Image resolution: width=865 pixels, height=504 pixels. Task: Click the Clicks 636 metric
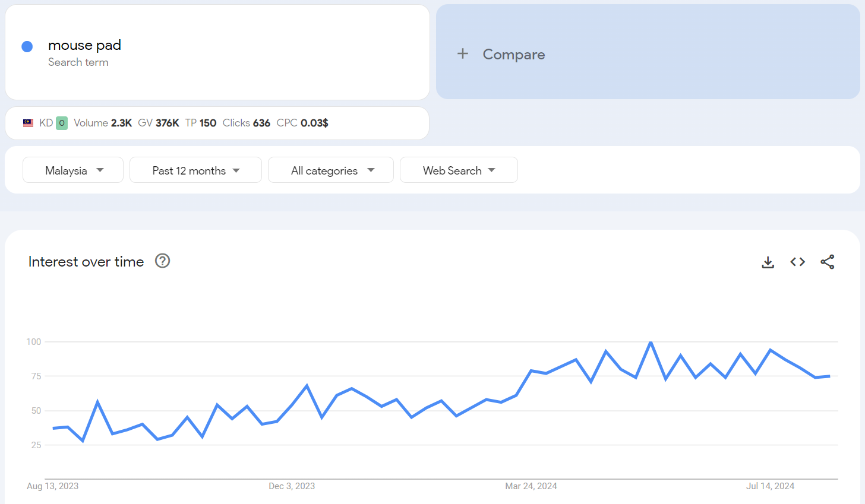[247, 123]
